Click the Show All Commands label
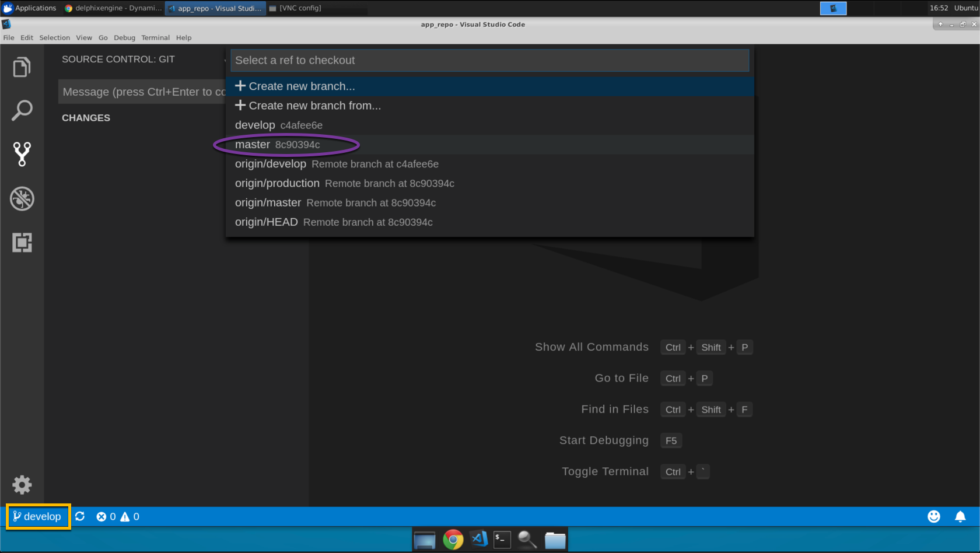The image size is (980, 553). [591, 347]
